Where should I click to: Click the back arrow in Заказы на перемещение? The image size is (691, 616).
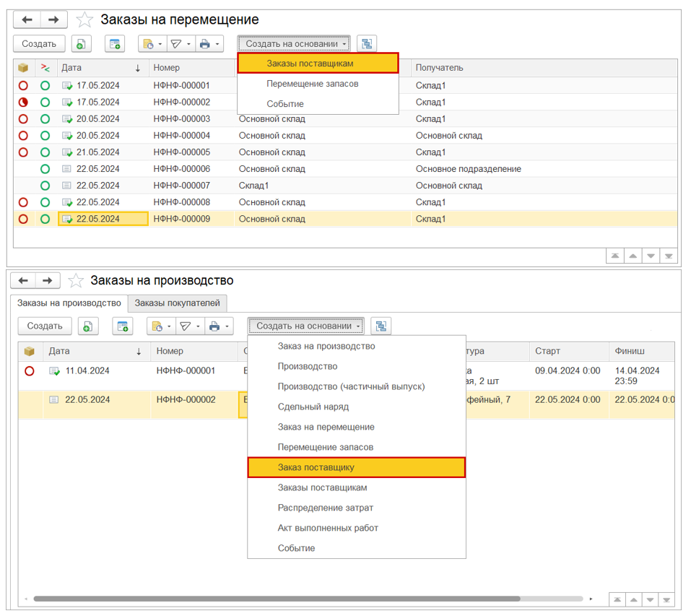[27, 19]
